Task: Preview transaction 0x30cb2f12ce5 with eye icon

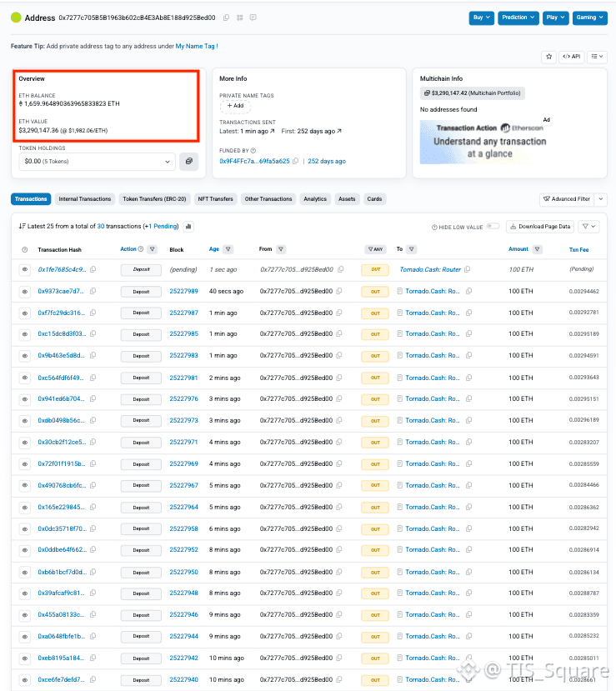Action: click(25, 443)
